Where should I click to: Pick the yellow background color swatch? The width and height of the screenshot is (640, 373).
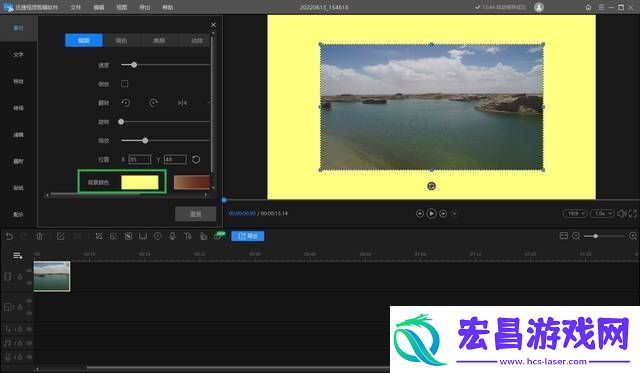[140, 182]
